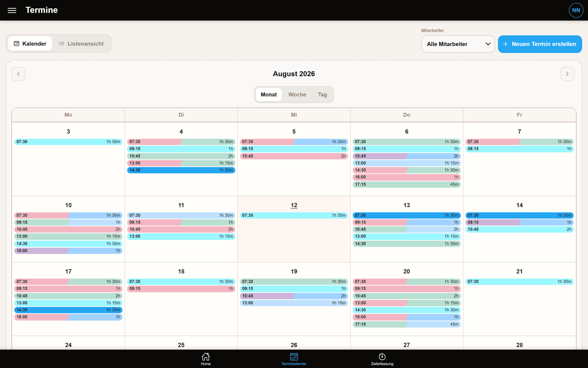This screenshot has width=588, height=368.
Task: Open Home in the bottom navigation
Action: pyautogui.click(x=206, y=359)
